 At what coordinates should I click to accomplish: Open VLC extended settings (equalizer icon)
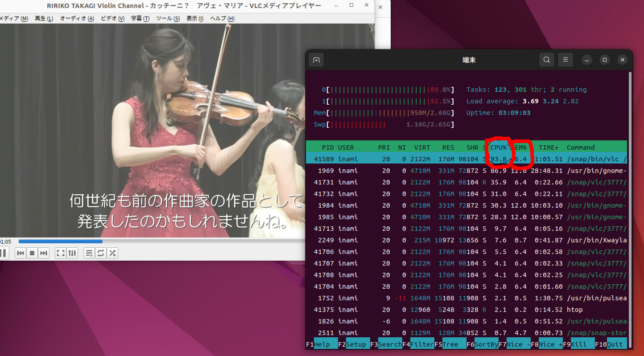pyautogui.click(x=72, y=253)
